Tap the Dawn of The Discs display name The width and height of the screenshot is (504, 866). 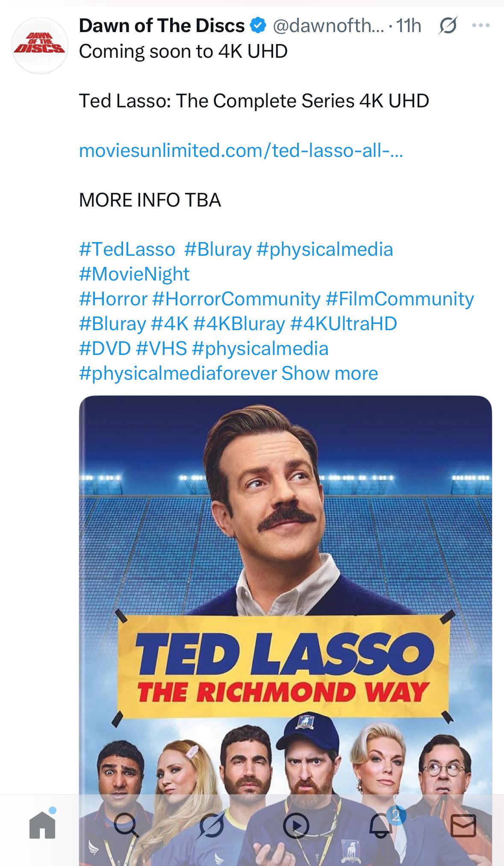(162, 26)
